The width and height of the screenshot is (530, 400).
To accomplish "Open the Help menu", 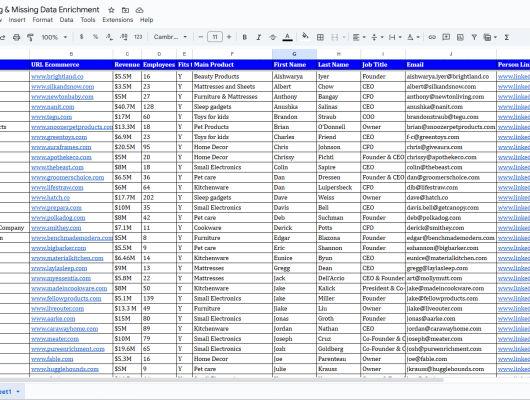I will click(147, 20).
